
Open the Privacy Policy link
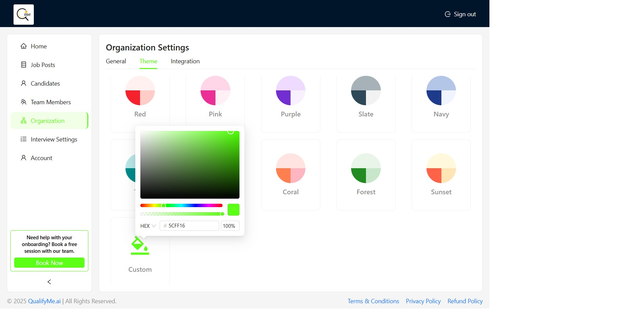point(423,301)
